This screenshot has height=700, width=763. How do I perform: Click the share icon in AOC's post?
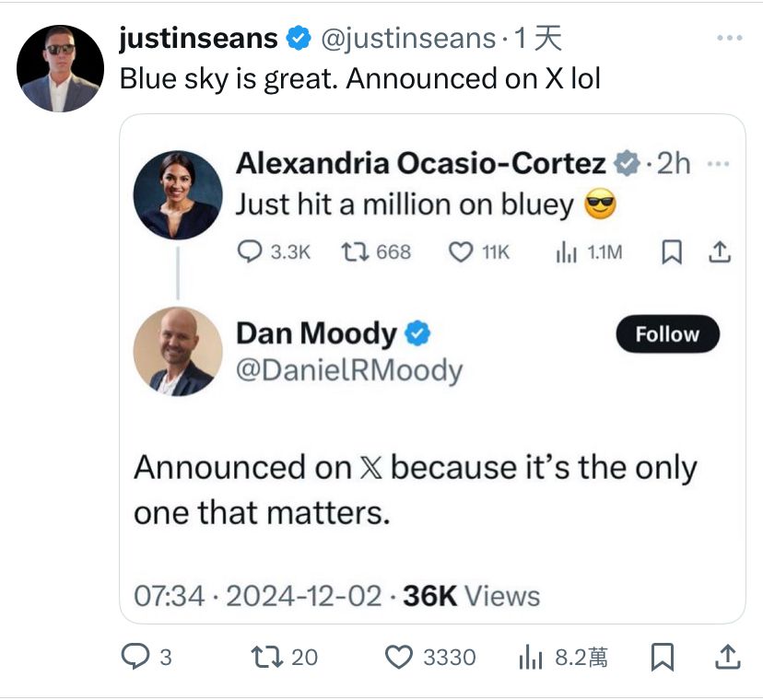point(720,251)
